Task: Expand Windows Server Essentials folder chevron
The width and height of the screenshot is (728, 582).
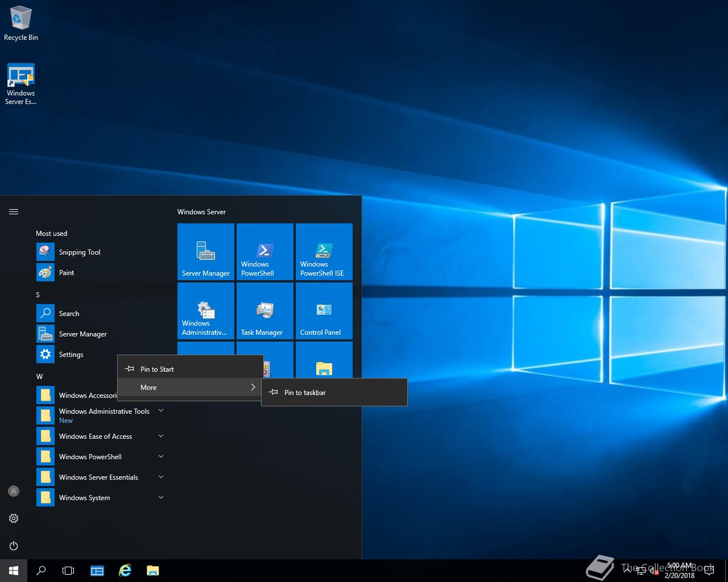Action: (x=161, y=477)
